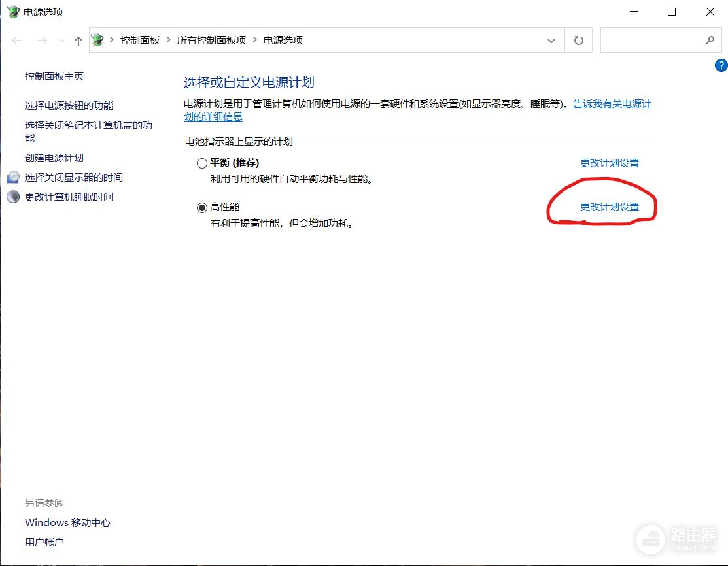Image resolution: width=728 pixels, height=566 pixels.
Task: Click the moon icon beside 更改计算机睡眠时间
Action: (x=13, y=197)
